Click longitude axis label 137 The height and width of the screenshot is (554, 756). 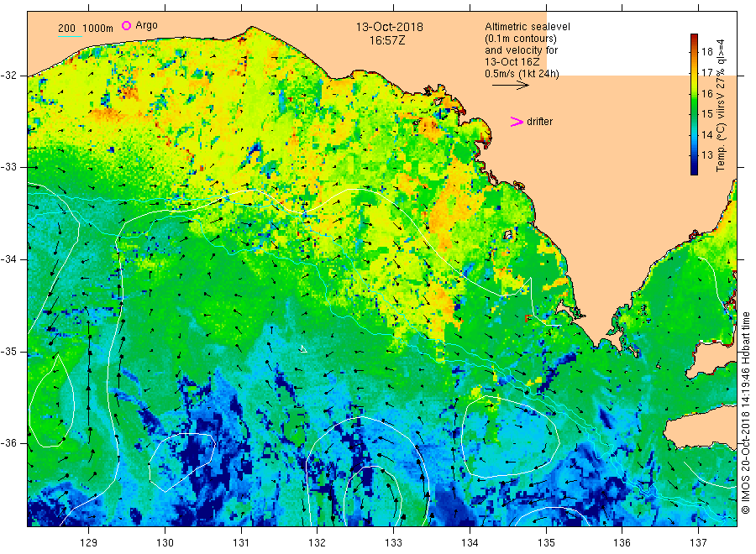point(698,543)
